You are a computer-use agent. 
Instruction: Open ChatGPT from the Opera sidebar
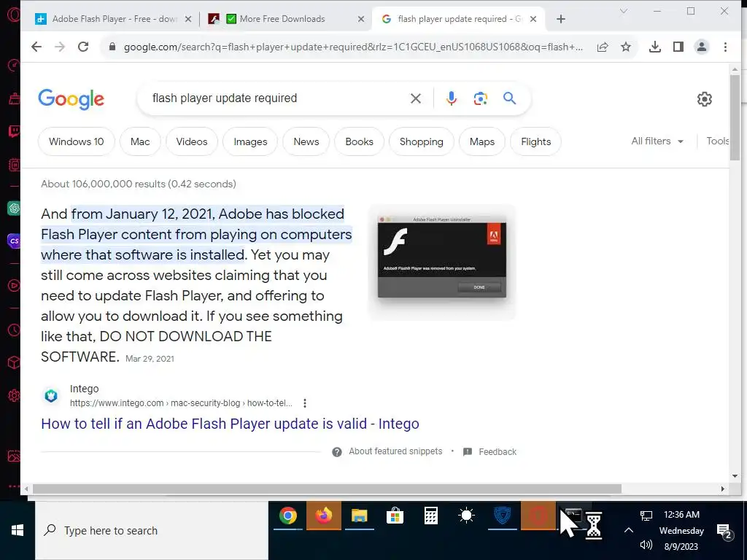point(14,208)
